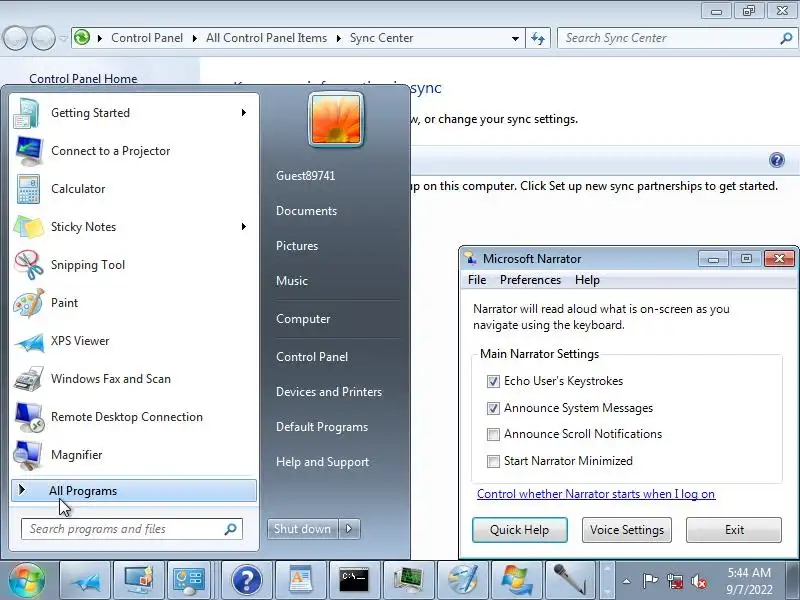Open the Windows flag taskbar icon
Image resolution: width=800 pixels, height=600 pixels.
516,581
